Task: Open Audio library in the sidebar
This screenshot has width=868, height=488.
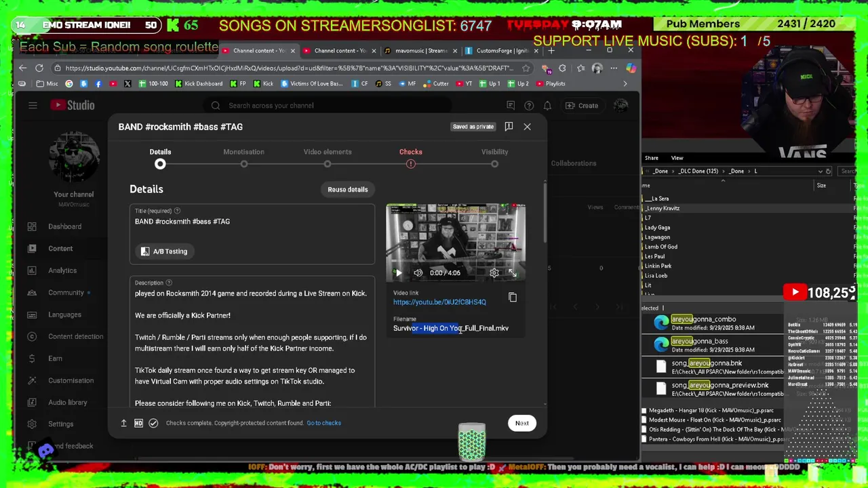Action: click(68, 403)
